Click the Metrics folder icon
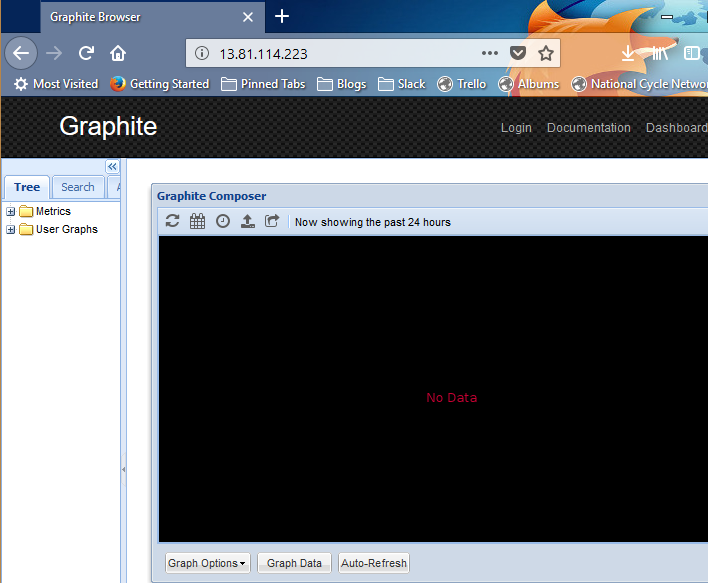 [26, 211]
